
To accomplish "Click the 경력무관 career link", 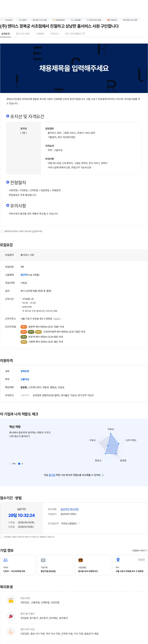I will [x=25, y=371].
